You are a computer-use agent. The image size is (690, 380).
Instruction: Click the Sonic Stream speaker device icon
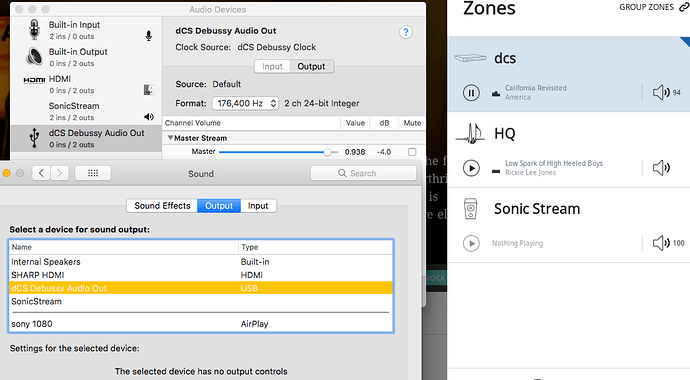pyautogui.click(x=470, y=208)
